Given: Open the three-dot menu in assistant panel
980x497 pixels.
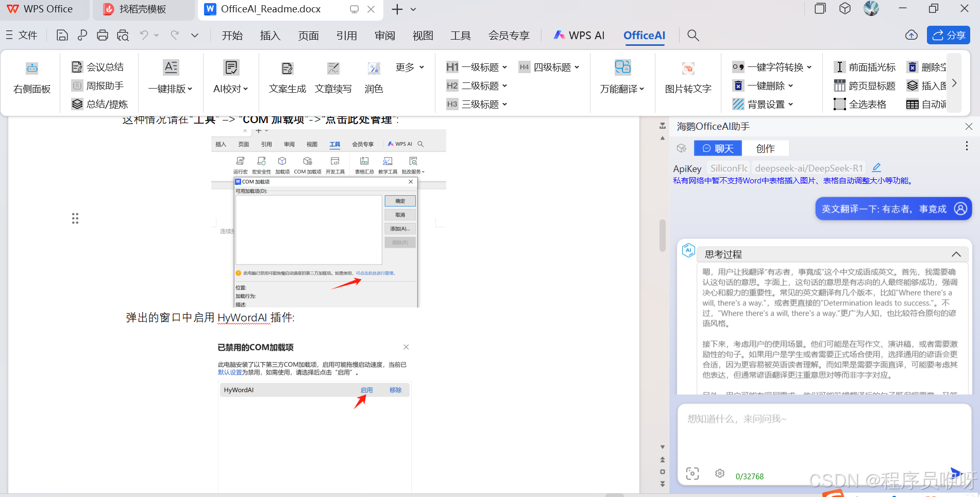Looking at the screenshot, I should click(967, 146).
